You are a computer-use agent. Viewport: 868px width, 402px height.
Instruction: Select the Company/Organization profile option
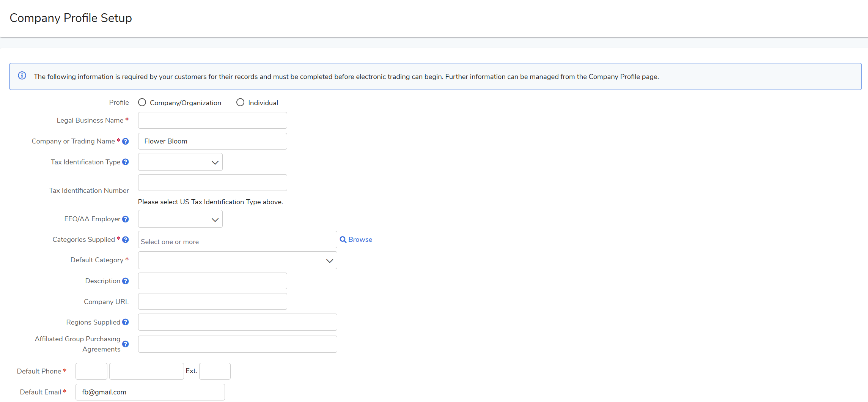pyautogui.click(x=142, y=102)
